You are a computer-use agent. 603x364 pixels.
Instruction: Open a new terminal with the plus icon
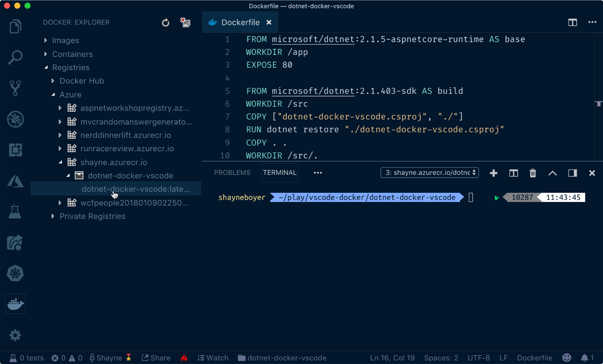coord(493,173)
